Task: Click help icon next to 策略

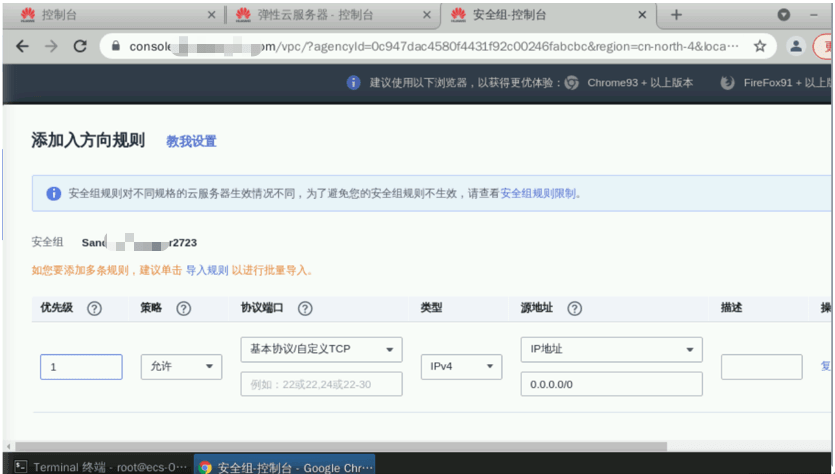Action: 183,309
